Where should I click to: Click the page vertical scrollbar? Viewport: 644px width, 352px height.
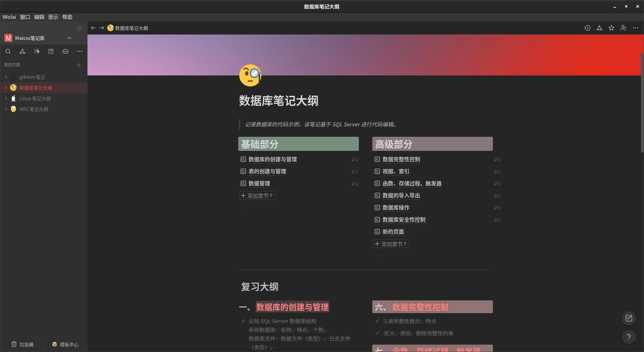click(x=642, y=102)
